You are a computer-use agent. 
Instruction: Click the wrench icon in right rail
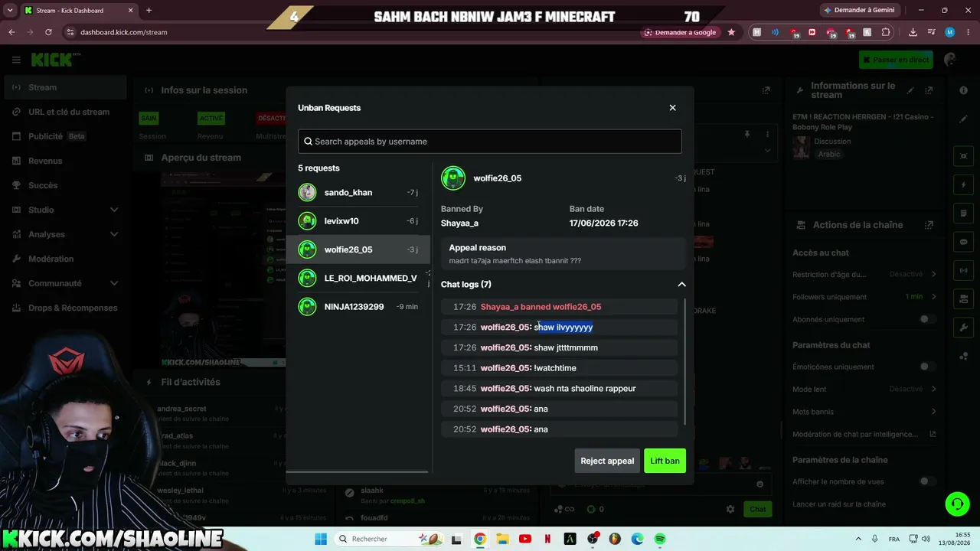tap(963, 328)
